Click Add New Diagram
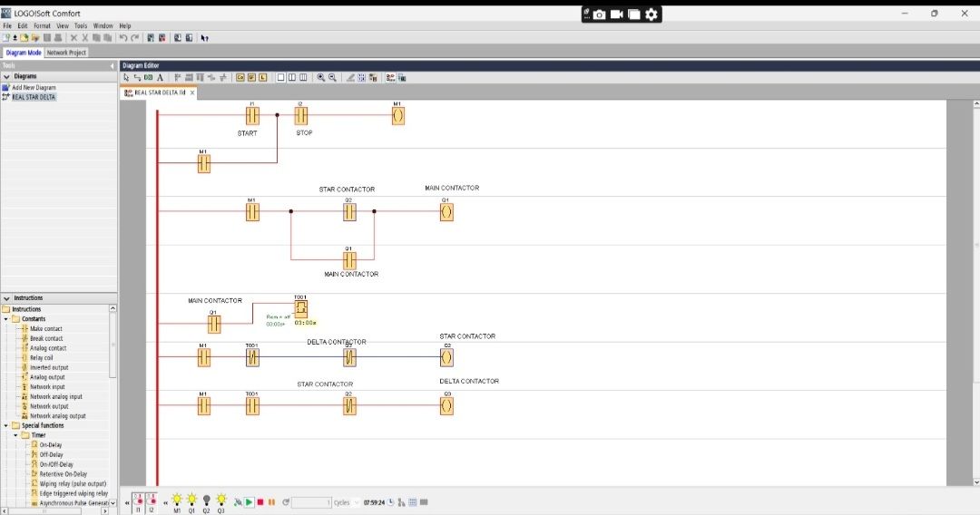Viewport: 980px width, 515px height. pos(34,87)
